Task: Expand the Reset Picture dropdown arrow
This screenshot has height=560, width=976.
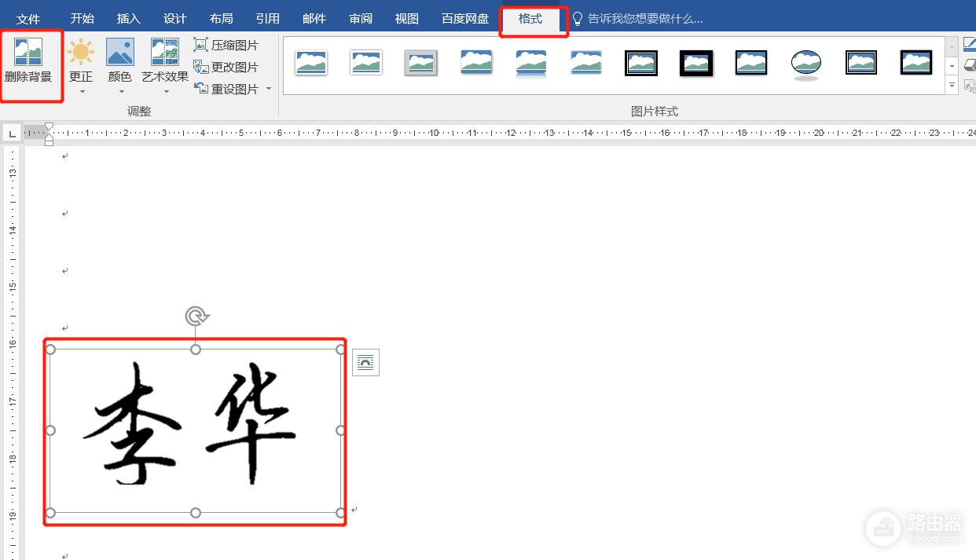Action: coord(269,89)
